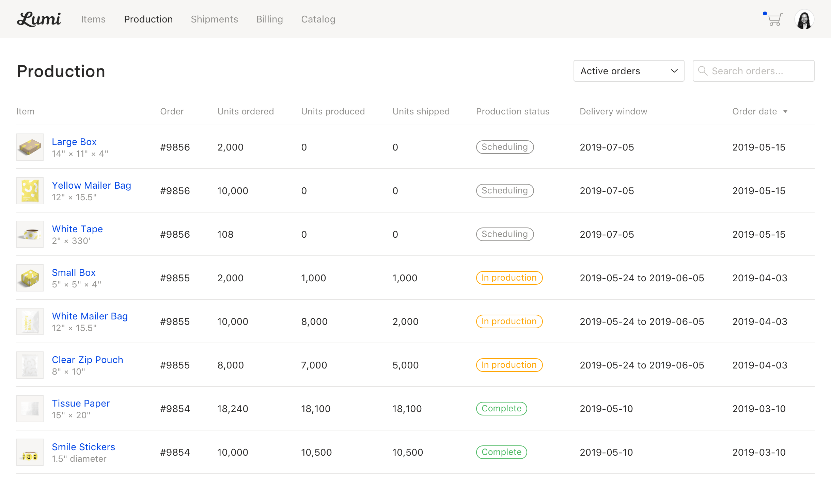The height and width of the screenshot is (504, 831).
Task: Click the Clear Zip Pouch thumbnail
Action: pos(30,365)
